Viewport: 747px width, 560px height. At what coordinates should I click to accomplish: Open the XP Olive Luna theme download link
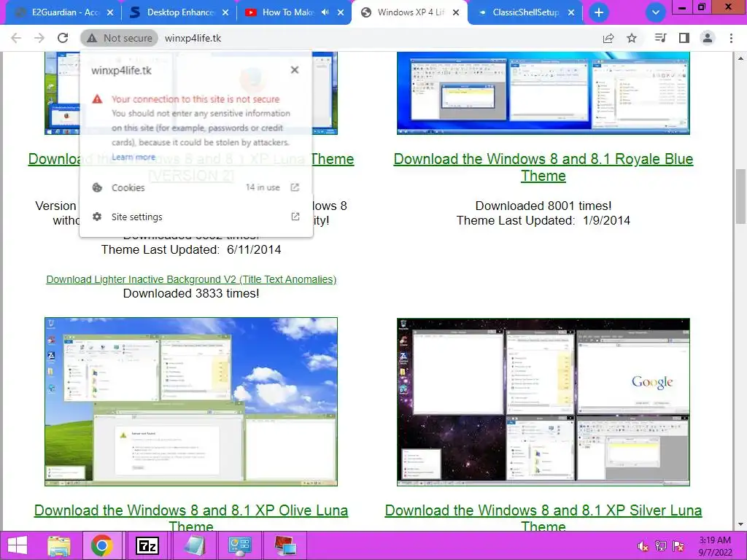click(191, 518)
